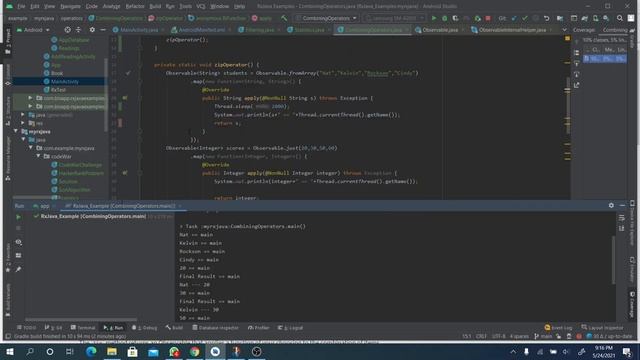Viewport: 640px width, 360px height.
Task: Run the app with green play button
Action: pyautogui.click(x=434, y=18)
